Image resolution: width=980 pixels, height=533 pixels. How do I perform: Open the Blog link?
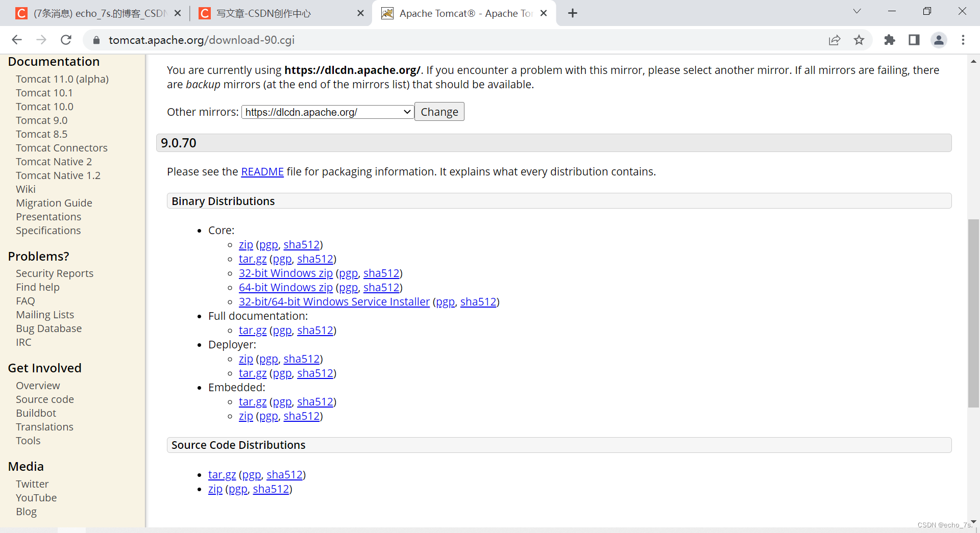(x=27, y=512)
